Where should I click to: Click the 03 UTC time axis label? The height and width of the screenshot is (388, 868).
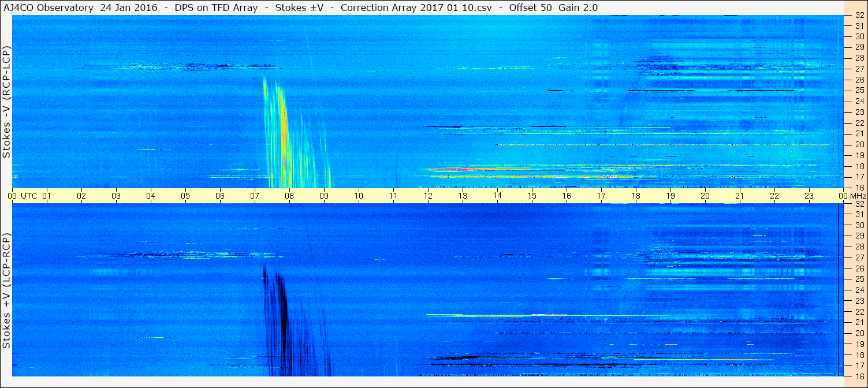coord(116,196)
